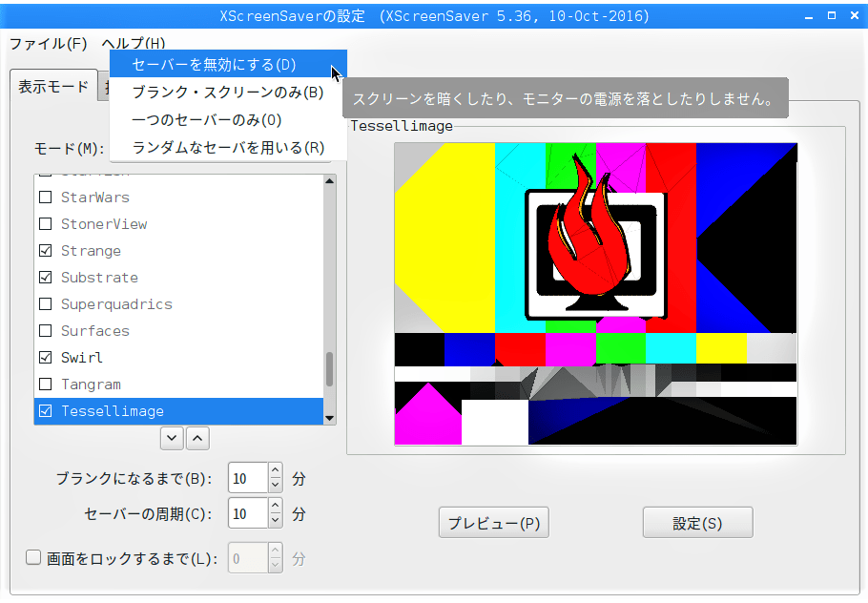Viewport: 868px width, 603px height.
Task: Enable the Tangram checkbox
Action: 46,384
